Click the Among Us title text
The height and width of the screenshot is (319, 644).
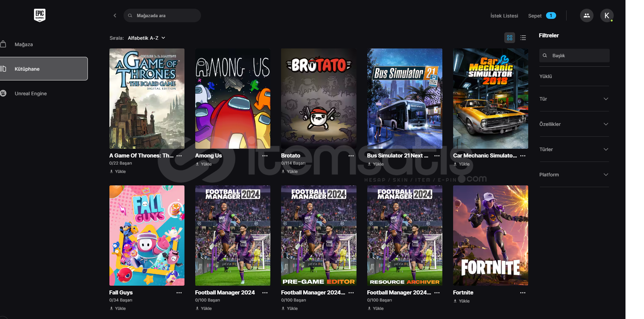[x=208, y=156]
